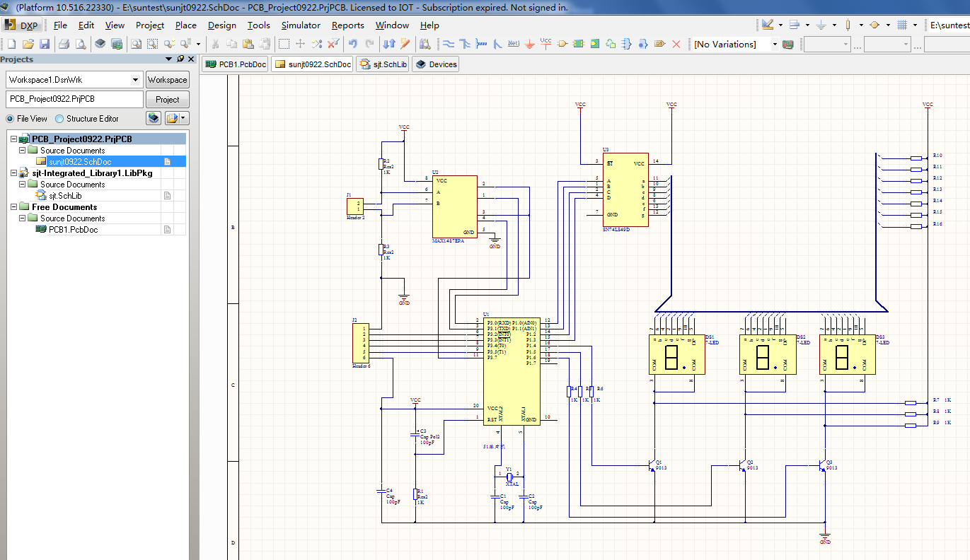Select PCB1.PcbDoc in Free Documents
The width and height of the screenshot is (970, 560).
tap(74, 230)
